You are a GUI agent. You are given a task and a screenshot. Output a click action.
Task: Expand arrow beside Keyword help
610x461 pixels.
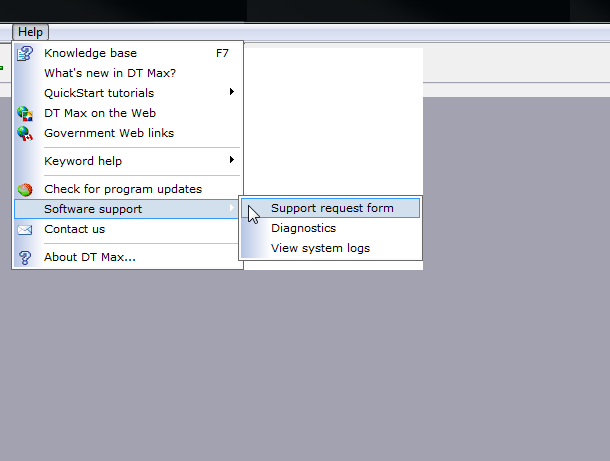click(x=232, y=160)
